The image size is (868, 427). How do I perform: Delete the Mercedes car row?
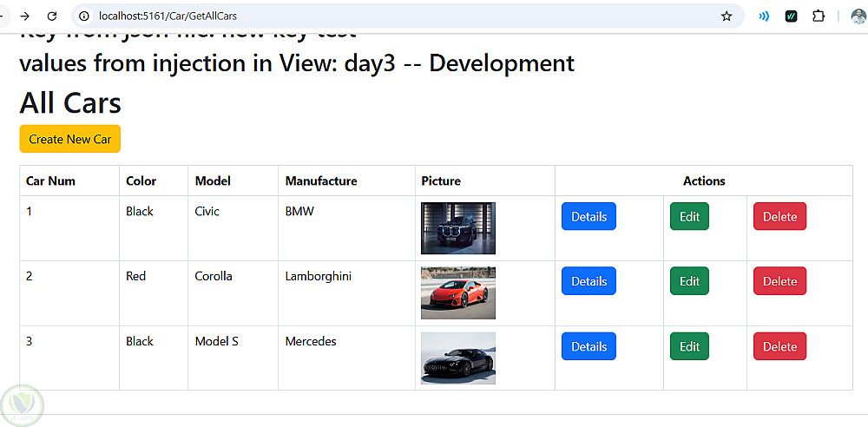pyautogui.click(x=779, y=346)
